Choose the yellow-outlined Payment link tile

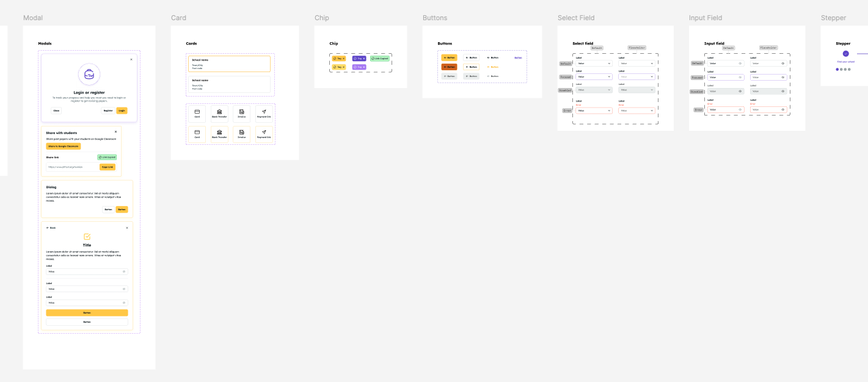coord(264,134)
